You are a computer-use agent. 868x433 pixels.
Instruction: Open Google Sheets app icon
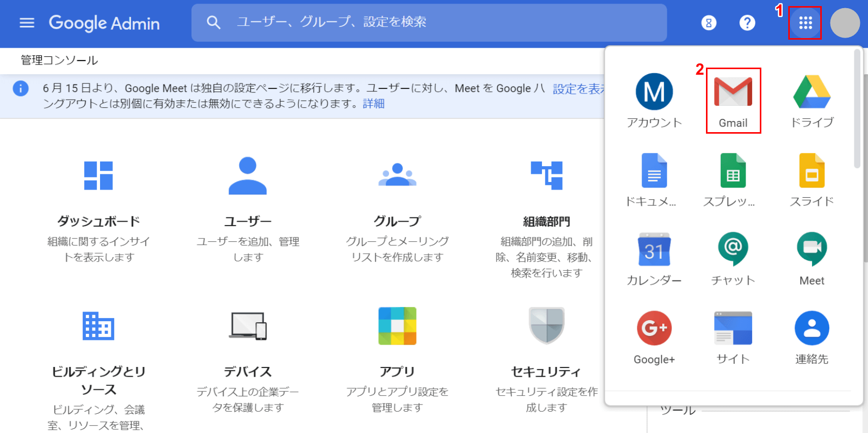(x=733, y=179)
